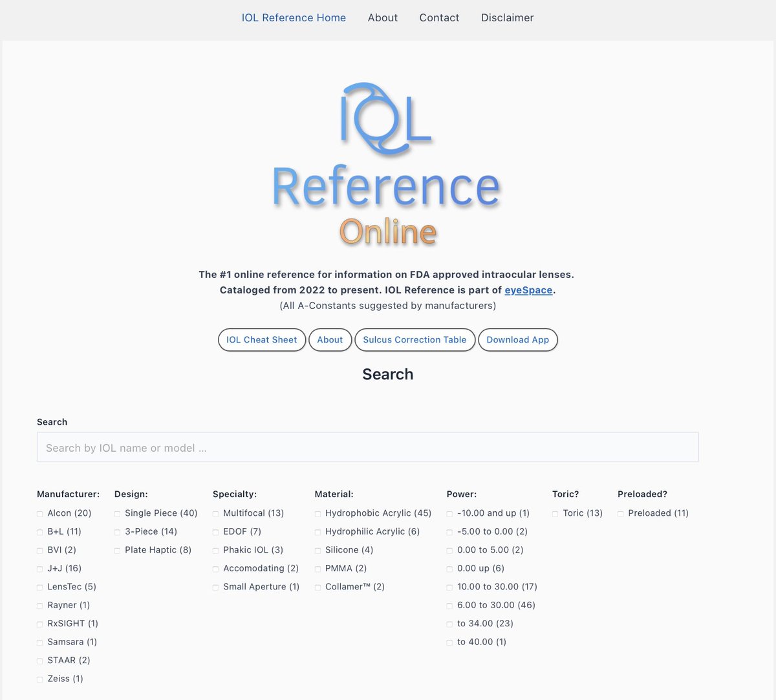Image resolution: width=776 pixels, height=700 pixels.
Task: Filter by Silicone material
Action: click(318, 550)
